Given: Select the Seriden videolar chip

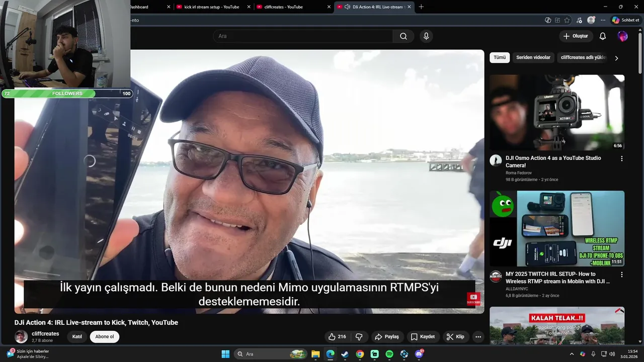Looking at the screenshot, I should [533, 58].
